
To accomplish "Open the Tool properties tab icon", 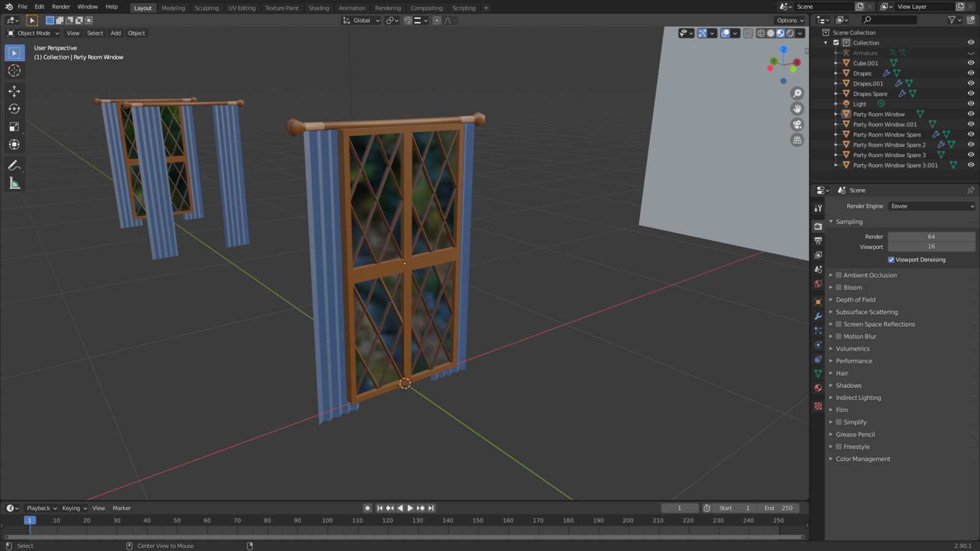I will pos(818,208).
